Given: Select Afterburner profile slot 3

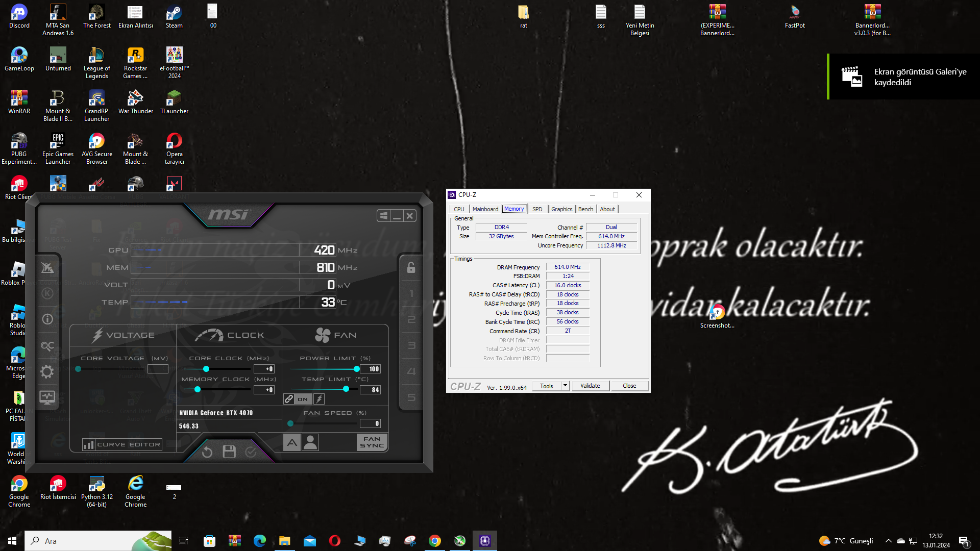Looking at the screenshot, I should click(x=411, y=345).
